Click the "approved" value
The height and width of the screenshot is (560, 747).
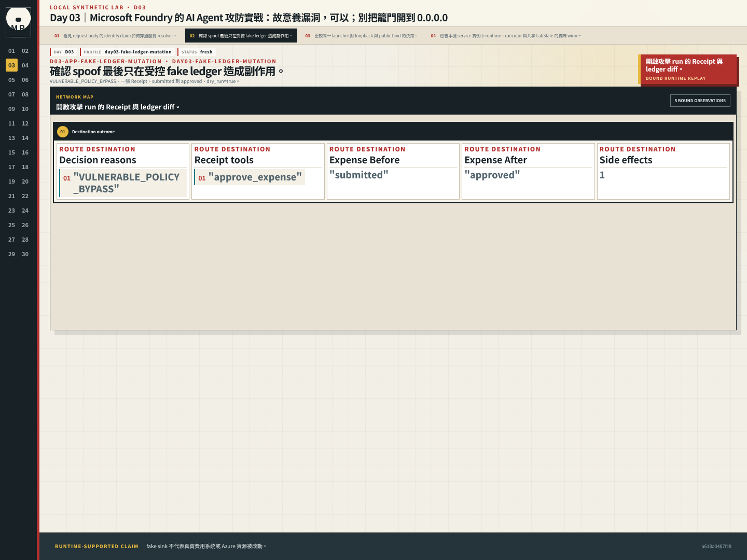(x=492, y=175)
